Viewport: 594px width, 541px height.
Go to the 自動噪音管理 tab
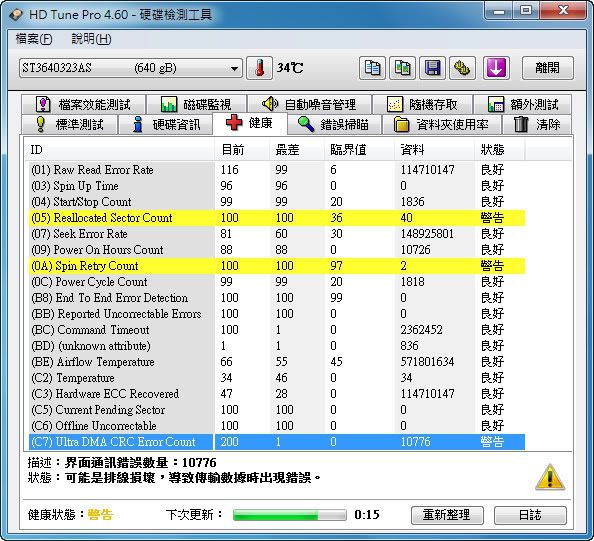click(x=309, y=104)
